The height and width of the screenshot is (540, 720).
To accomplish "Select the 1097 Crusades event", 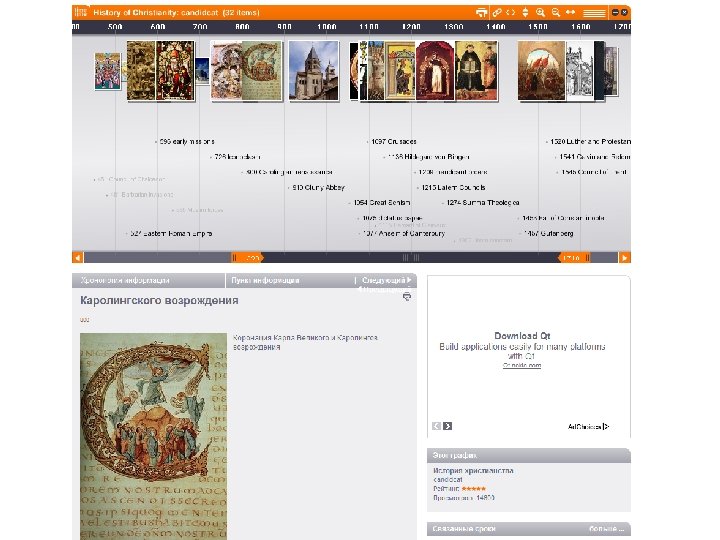I will pyautogui.click(x=394, y=141).
